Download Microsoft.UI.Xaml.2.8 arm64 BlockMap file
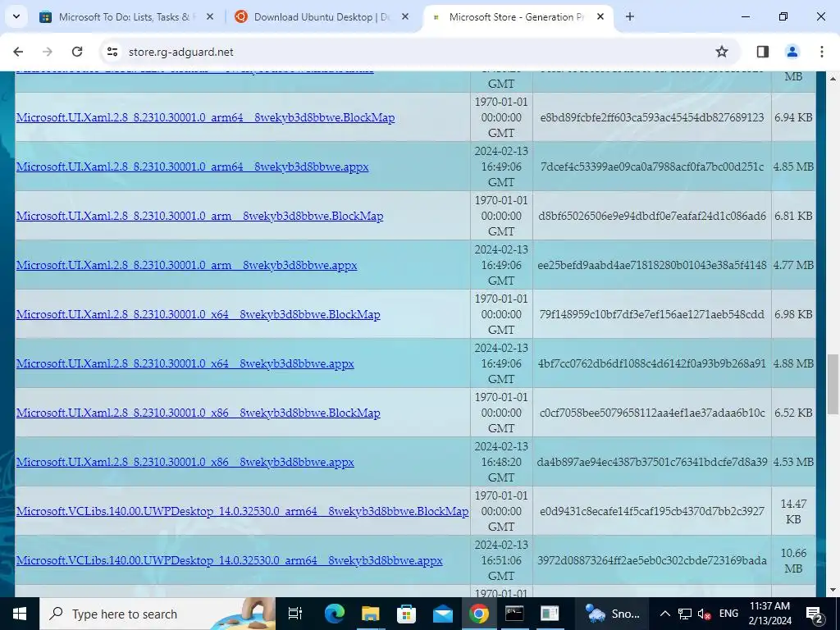 205,117
